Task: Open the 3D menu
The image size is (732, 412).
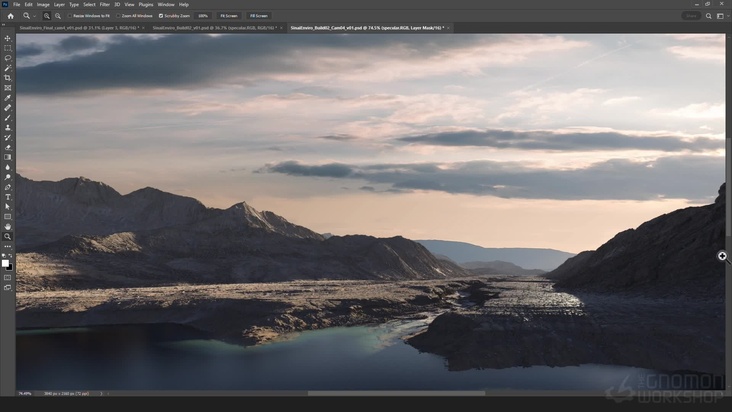Action: [117, 5]
